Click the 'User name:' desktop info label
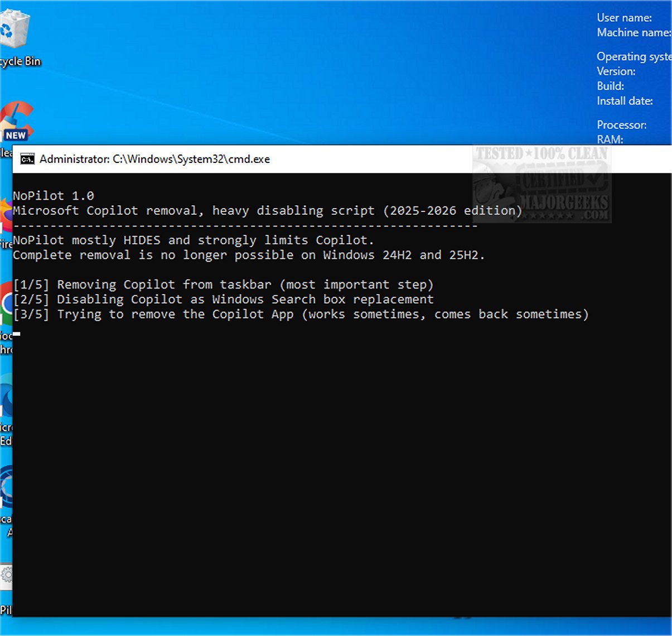Image resolution: width=672 pixels, height=636 pixels. 624,18
